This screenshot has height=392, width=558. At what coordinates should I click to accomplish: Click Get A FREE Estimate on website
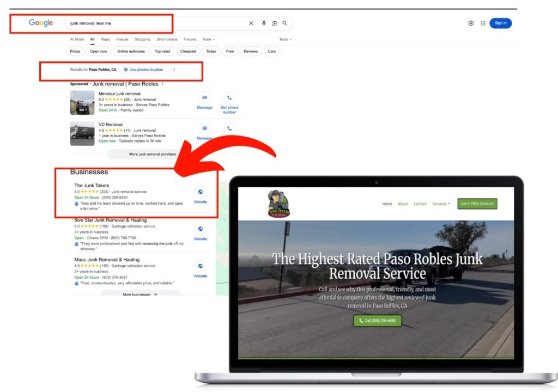477,204
